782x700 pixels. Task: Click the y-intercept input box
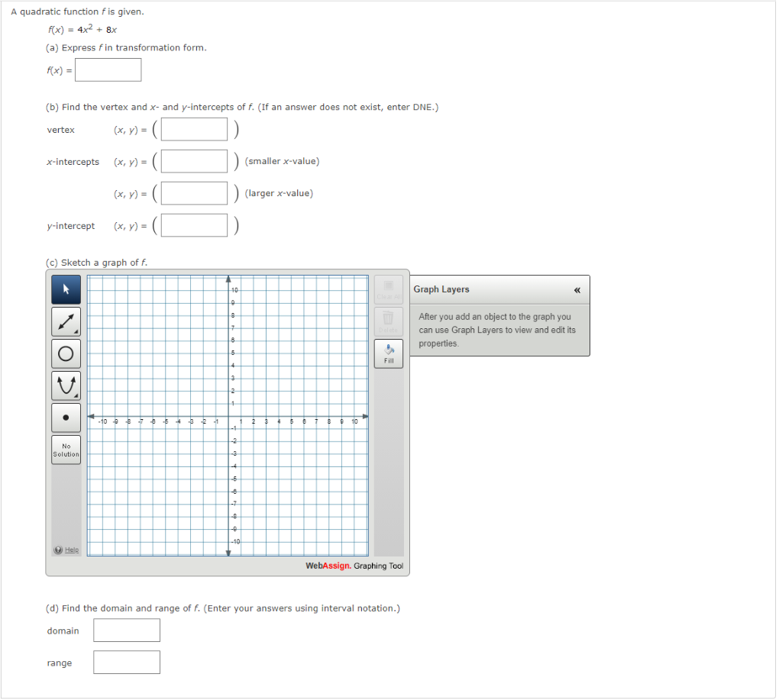[x=193, y=224]
